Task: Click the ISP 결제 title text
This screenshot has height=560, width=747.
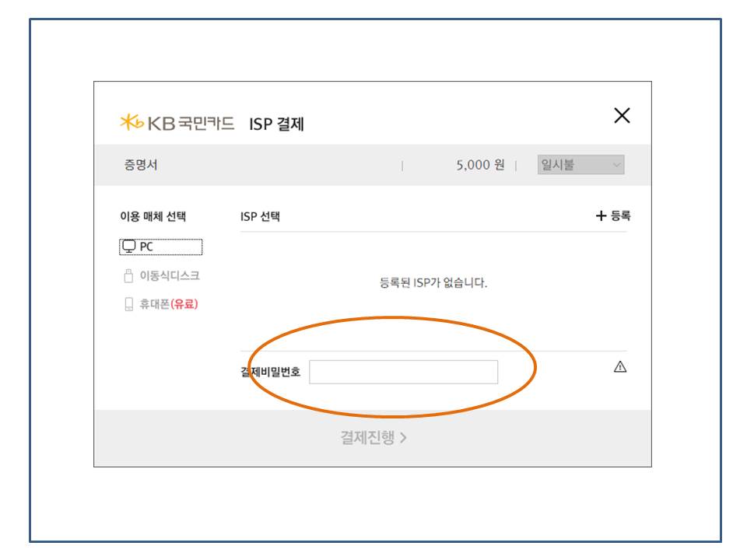Action: tap(276, 124)
